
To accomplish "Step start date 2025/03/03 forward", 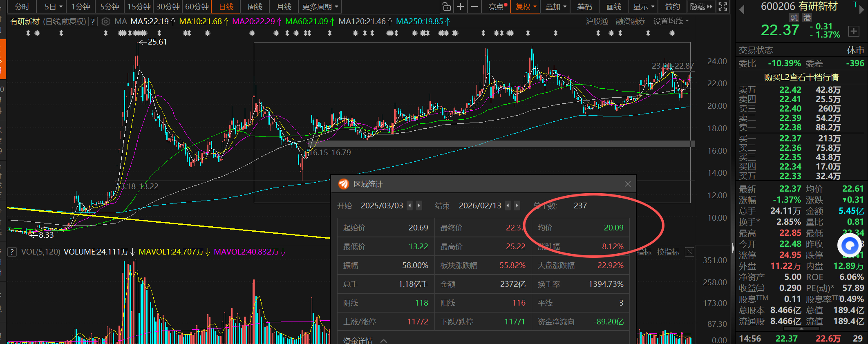I will [419, 206].
